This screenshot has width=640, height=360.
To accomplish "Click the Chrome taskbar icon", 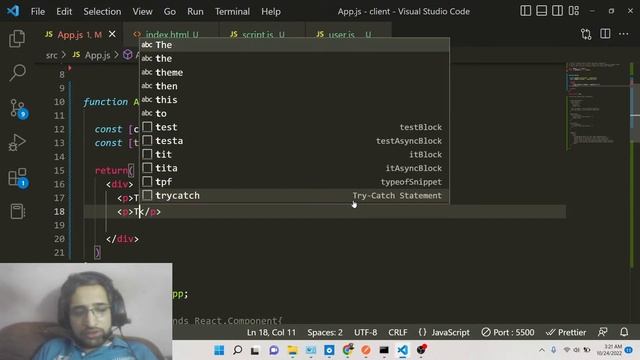I will [348, 350].
